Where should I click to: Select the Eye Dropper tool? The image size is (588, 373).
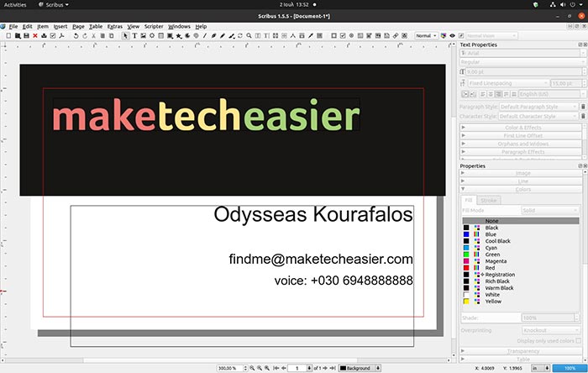[x=311, y=35]
